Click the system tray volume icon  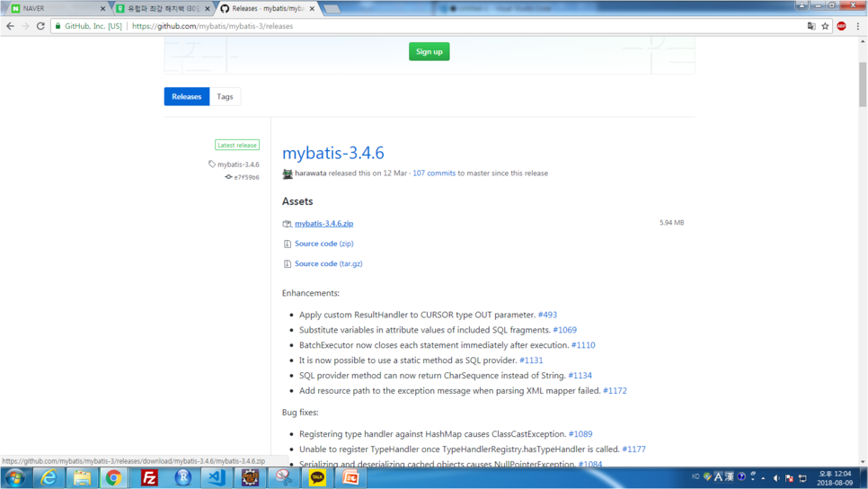coord(776,478)
